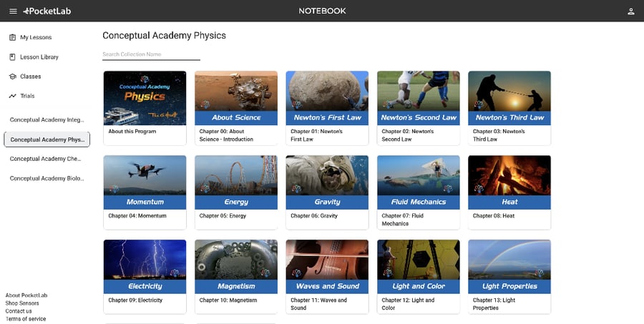
Task: Click the Classes graduation cap icon
Action: (12, 77)
